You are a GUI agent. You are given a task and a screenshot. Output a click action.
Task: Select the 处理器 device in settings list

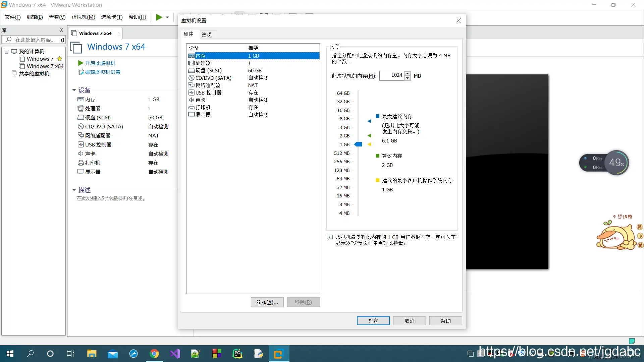(x=203, y=63)
